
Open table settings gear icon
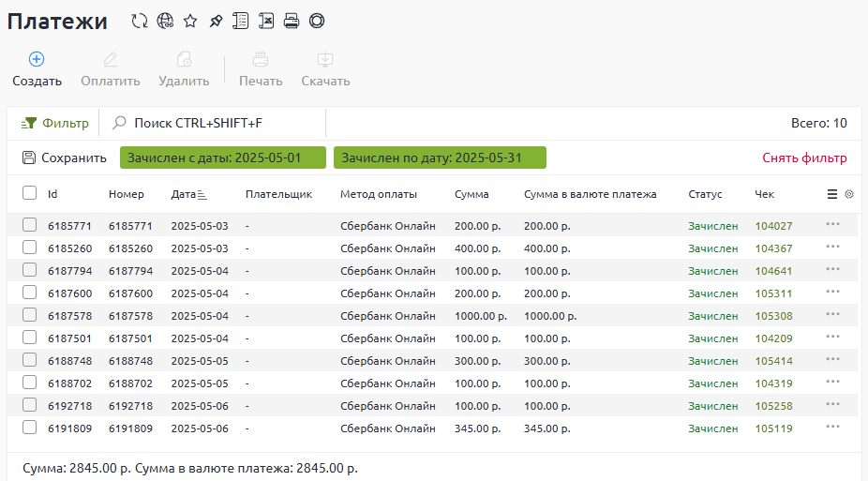coord(849,194)
